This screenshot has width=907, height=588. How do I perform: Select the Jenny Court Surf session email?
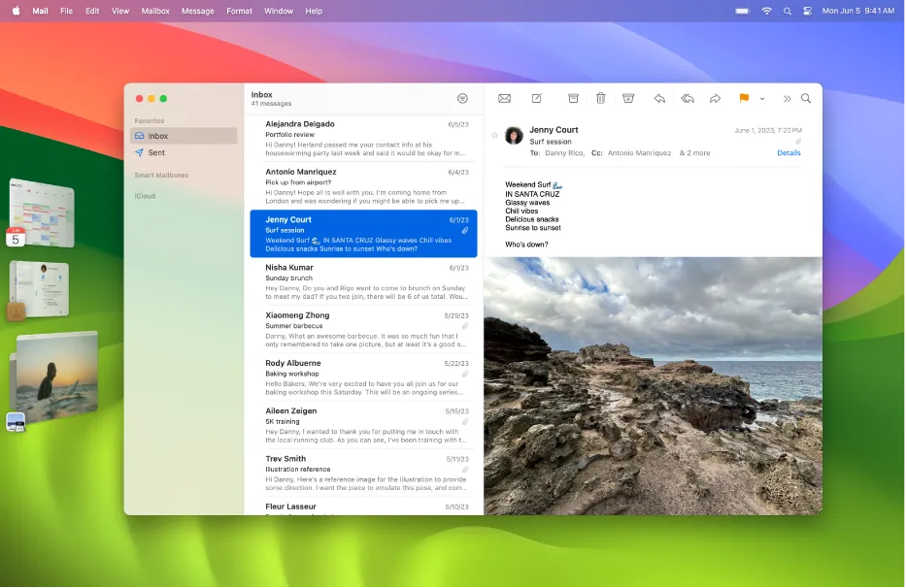click(364, 234)
